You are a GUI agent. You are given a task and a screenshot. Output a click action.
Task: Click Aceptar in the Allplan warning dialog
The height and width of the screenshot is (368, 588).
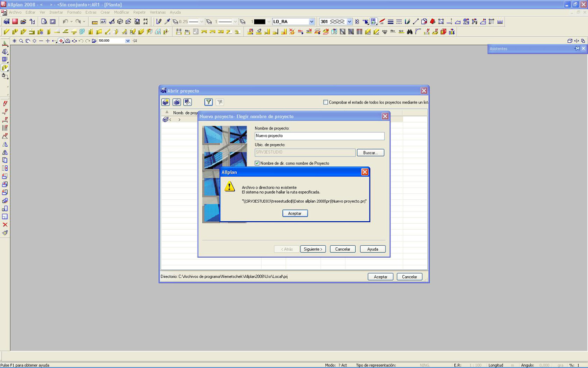(x=295, y=213)
